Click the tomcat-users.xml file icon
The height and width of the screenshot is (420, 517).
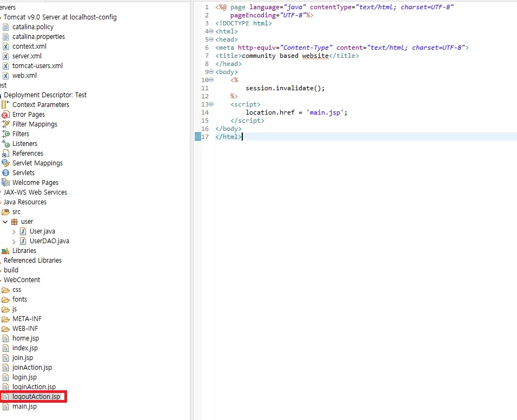point(5,66)
